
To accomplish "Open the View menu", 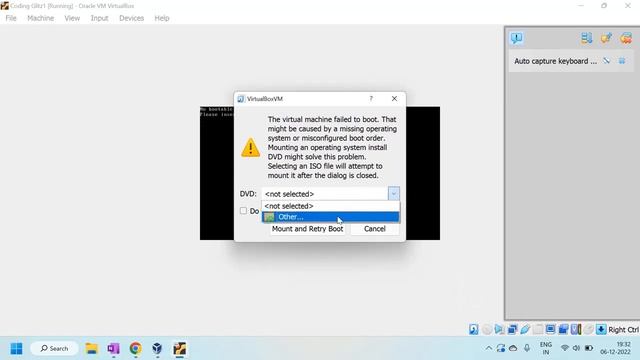I will [72, 18].
